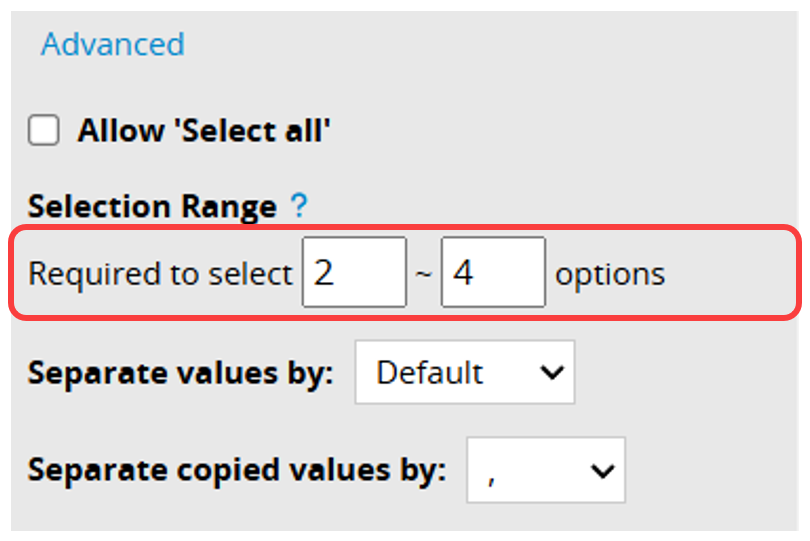Click the chevron arrow in the comma dropdown
The width and height of the screenshot is (810, 541).
coord(601,470)
